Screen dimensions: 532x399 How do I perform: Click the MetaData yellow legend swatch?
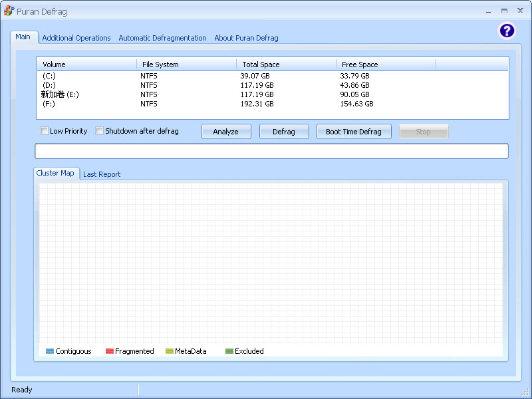click(x=170, y=351)
